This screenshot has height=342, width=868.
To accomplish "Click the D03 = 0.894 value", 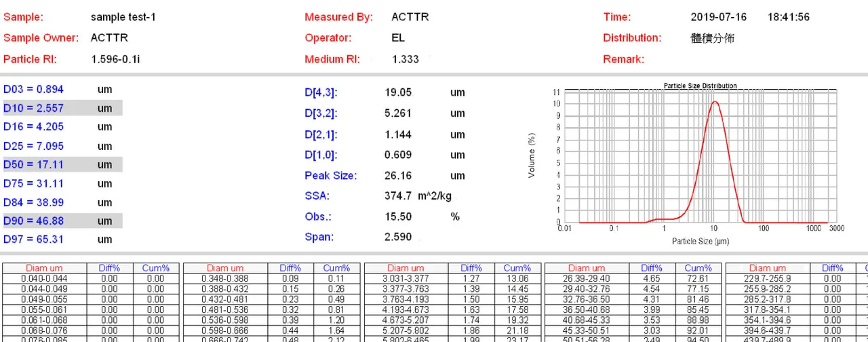I will (x=34, y=89).
